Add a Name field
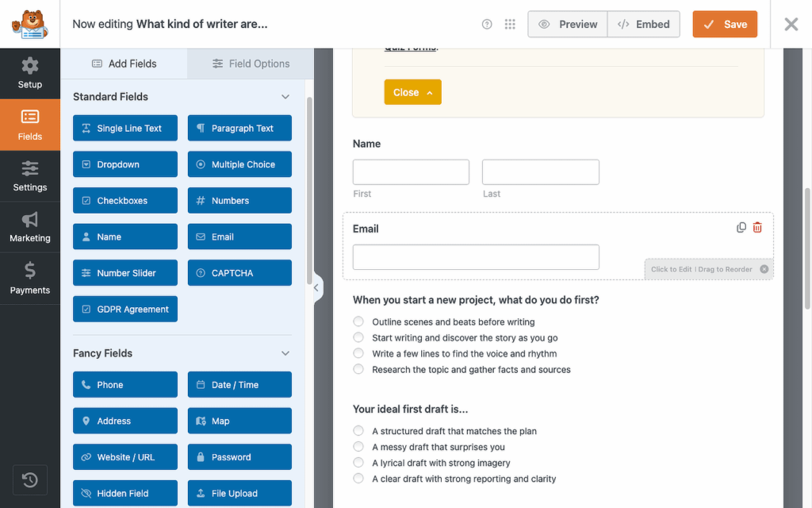812x508 pixels. (125, 237)
